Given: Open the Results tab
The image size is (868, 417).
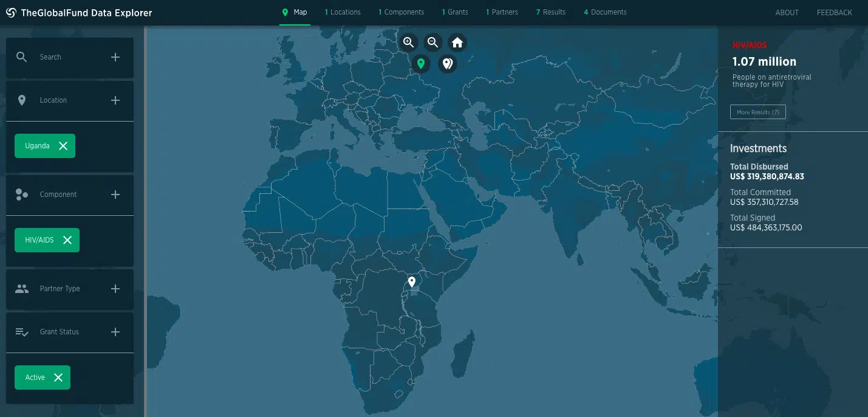Looking at the screenshot, I should (551, 12).
